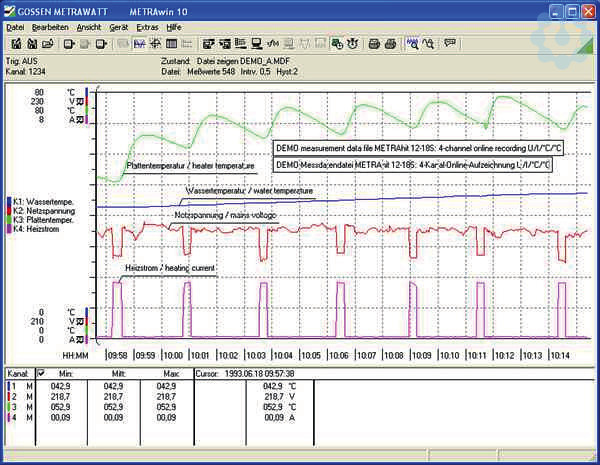Viewport: 600px width, 465px height.
Task: Open the Datei menu
Action: pyautogui.click(x=15, y=28)
